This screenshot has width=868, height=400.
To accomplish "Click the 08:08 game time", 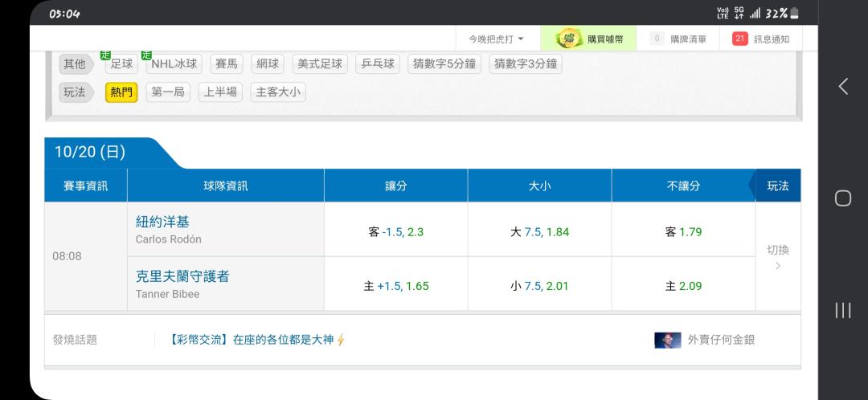I will pos(67,256).
